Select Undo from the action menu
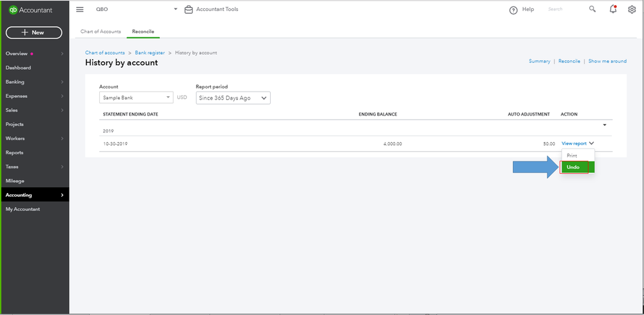The height and width of the screenshot is (315, 644). (573, 167)
